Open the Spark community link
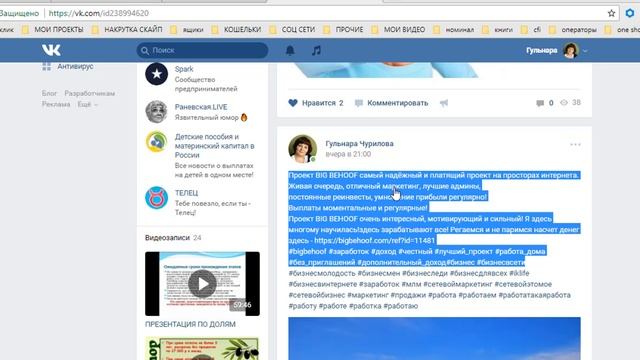 click(x=184, y=69)
